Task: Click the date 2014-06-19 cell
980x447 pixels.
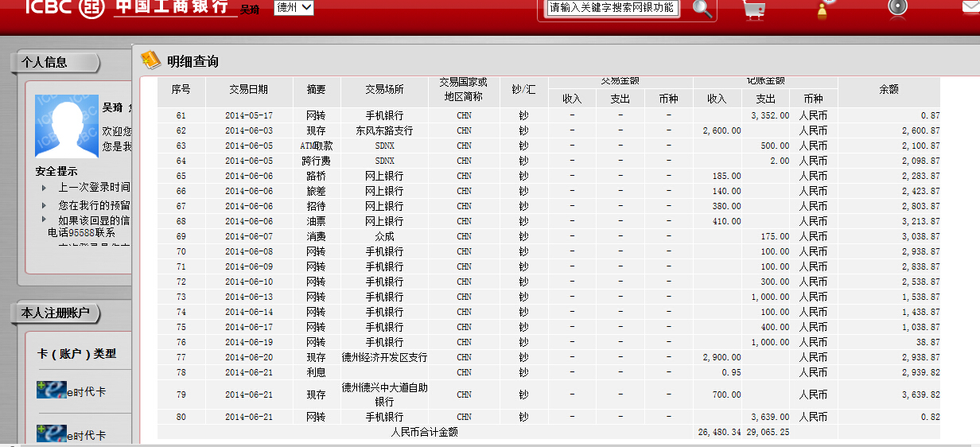Action: [x=249, y=342]
